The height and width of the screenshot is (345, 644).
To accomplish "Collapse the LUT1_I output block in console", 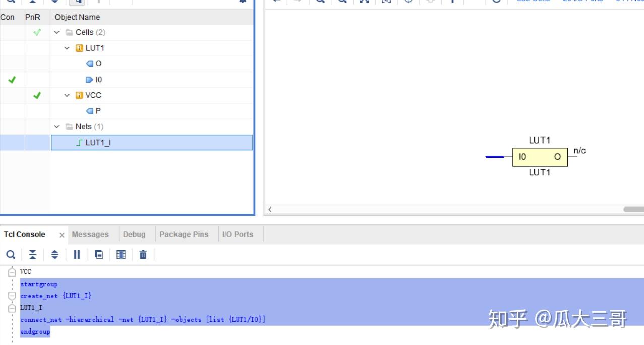I will (x=12, y=307).
